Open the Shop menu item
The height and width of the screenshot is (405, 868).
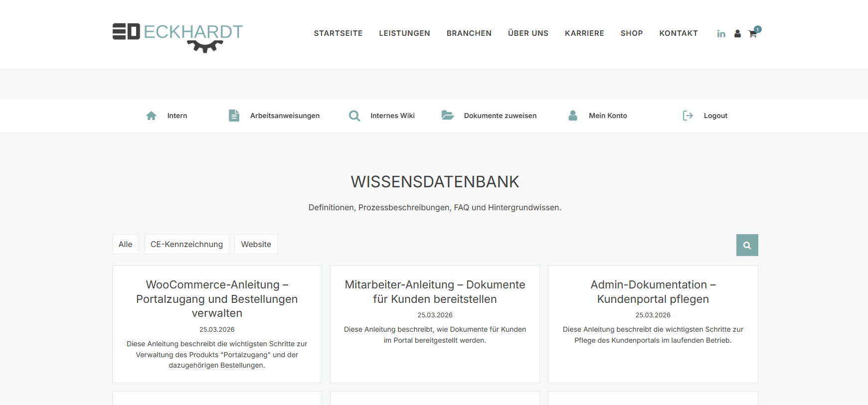click(631, 33)
